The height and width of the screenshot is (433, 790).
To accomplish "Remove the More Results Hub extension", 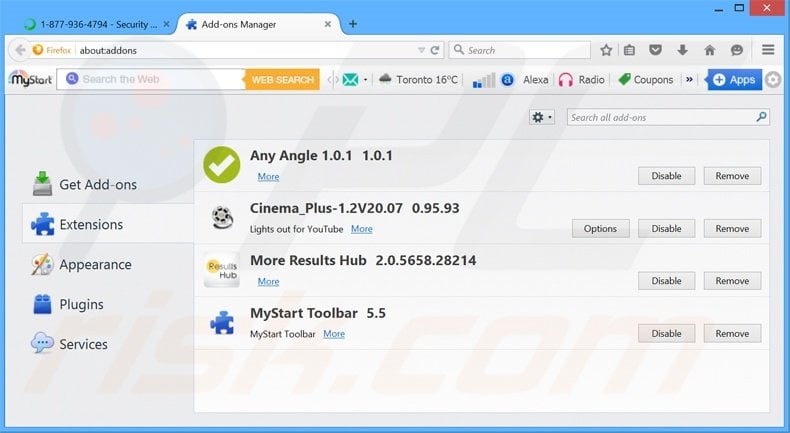I will click(732, 281).
